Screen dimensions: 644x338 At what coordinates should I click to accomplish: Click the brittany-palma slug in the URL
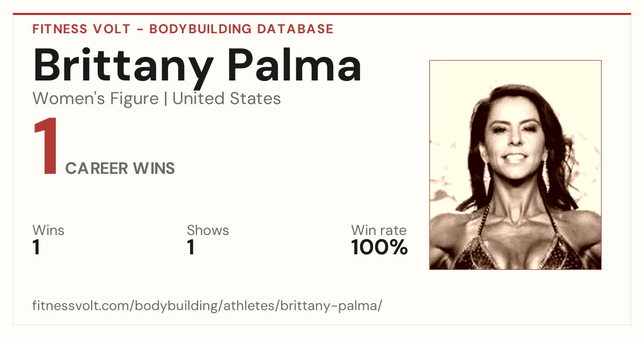click(x=337, y=306)
